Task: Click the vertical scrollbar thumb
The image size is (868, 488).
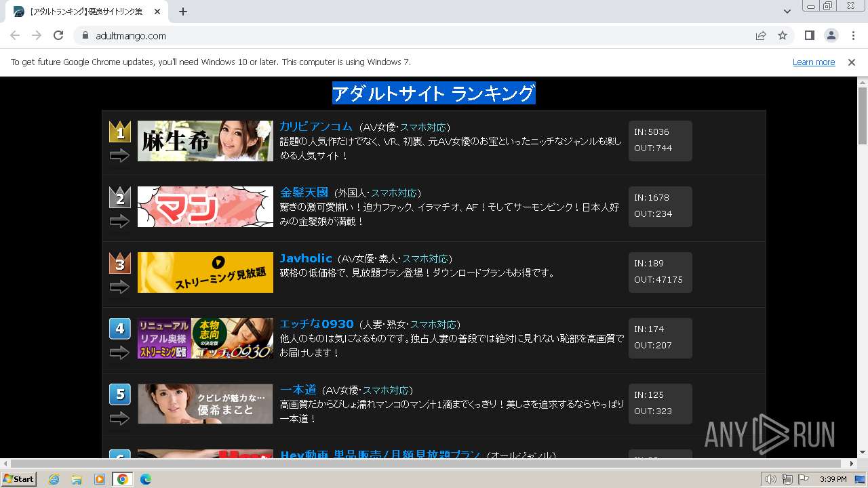Action: pos(863,115)
